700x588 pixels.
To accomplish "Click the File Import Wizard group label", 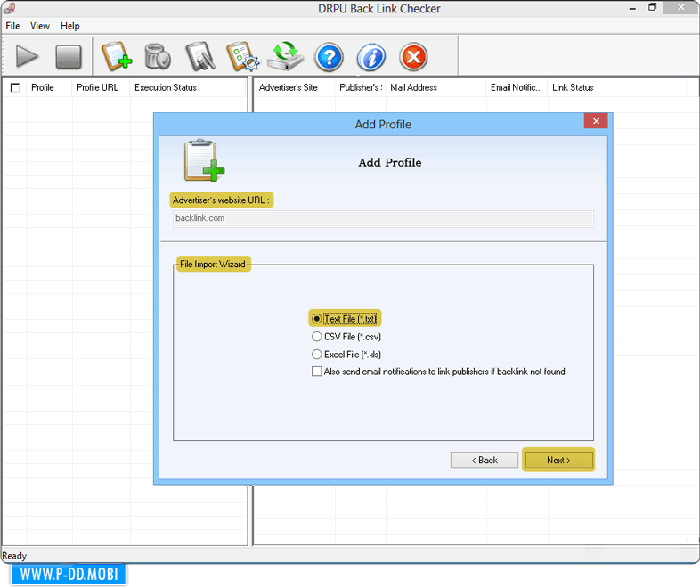I will pos(213,265).
